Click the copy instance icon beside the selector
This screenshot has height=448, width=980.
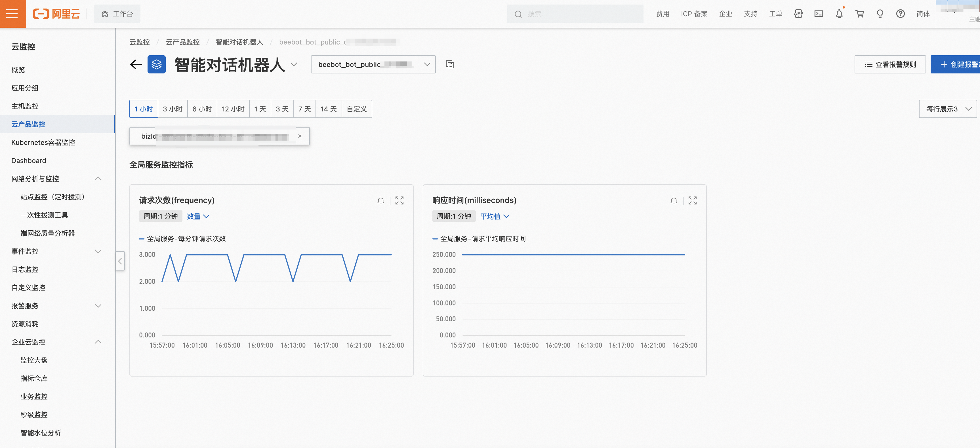click(450, 64)
